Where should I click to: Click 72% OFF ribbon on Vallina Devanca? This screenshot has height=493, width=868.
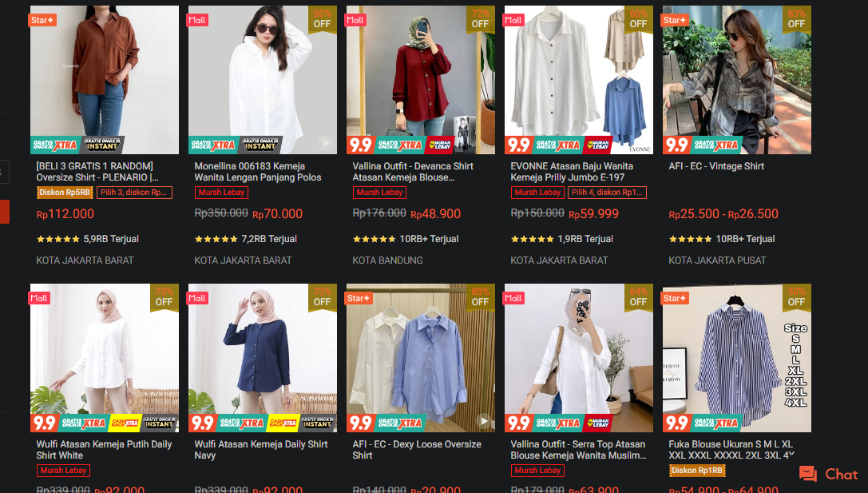(481, 19)
